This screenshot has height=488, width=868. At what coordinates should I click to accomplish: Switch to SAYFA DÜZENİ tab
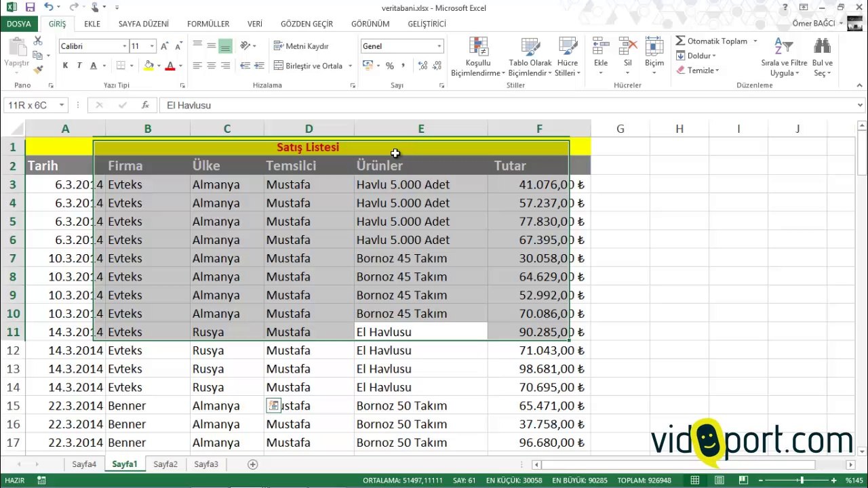click(x=144, y=24)
